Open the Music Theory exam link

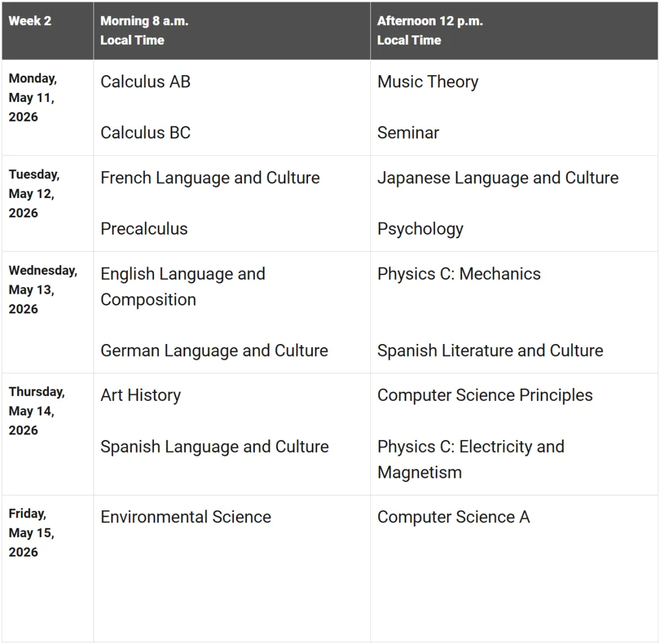click(428, 82)
